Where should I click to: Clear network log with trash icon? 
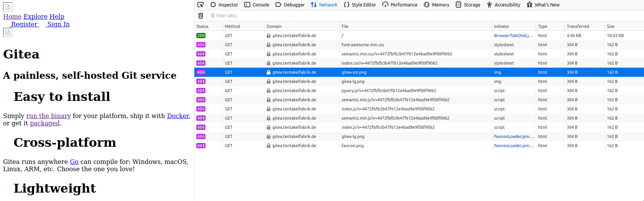pos(201,16)
